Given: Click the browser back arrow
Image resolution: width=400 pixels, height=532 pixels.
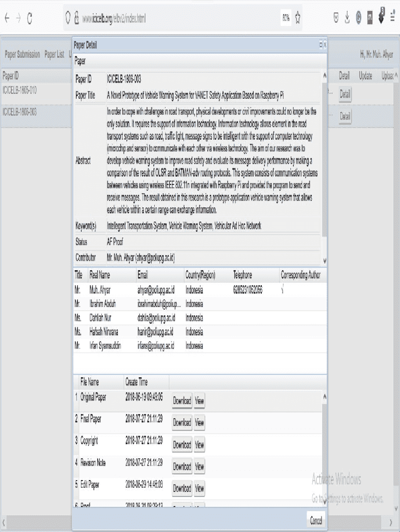Looking at the screenshot, I should coord(7,18).
